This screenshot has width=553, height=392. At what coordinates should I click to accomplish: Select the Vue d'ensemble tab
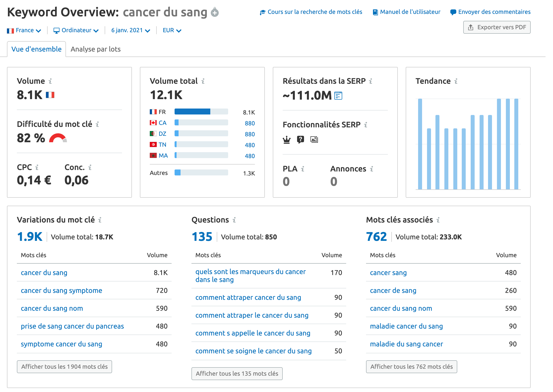[36, 49]
